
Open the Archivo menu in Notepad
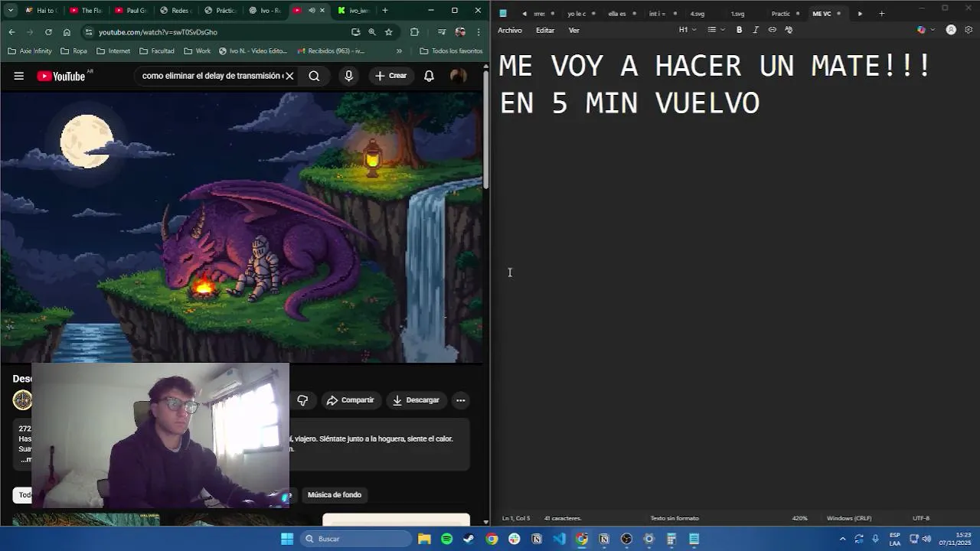coord(510,30)
